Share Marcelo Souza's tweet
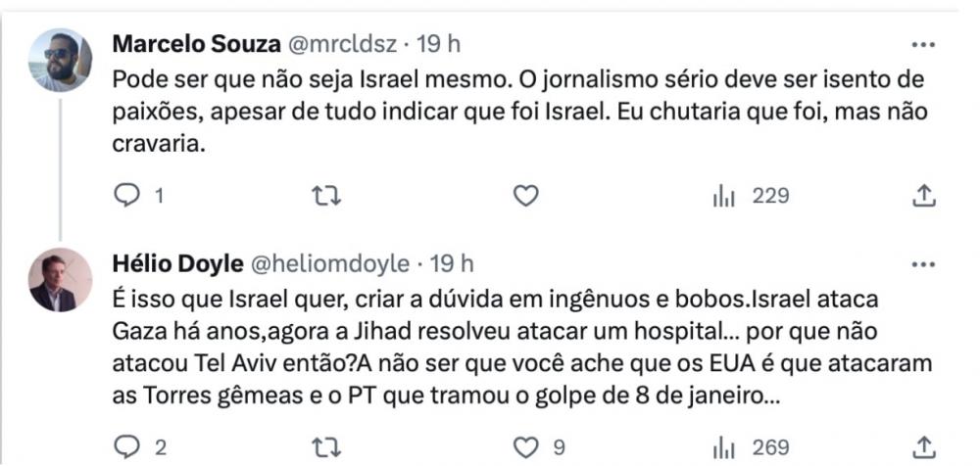 [923, 197]
